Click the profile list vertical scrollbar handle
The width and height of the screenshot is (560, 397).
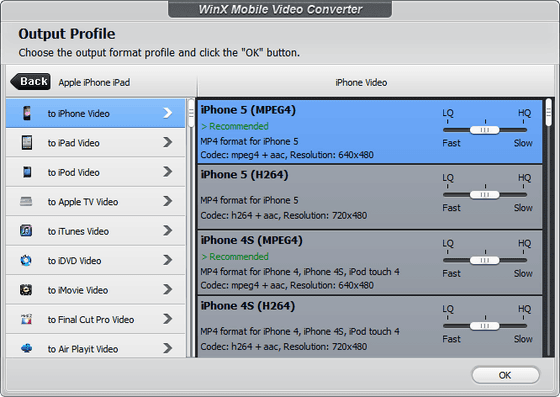point(549,112)
